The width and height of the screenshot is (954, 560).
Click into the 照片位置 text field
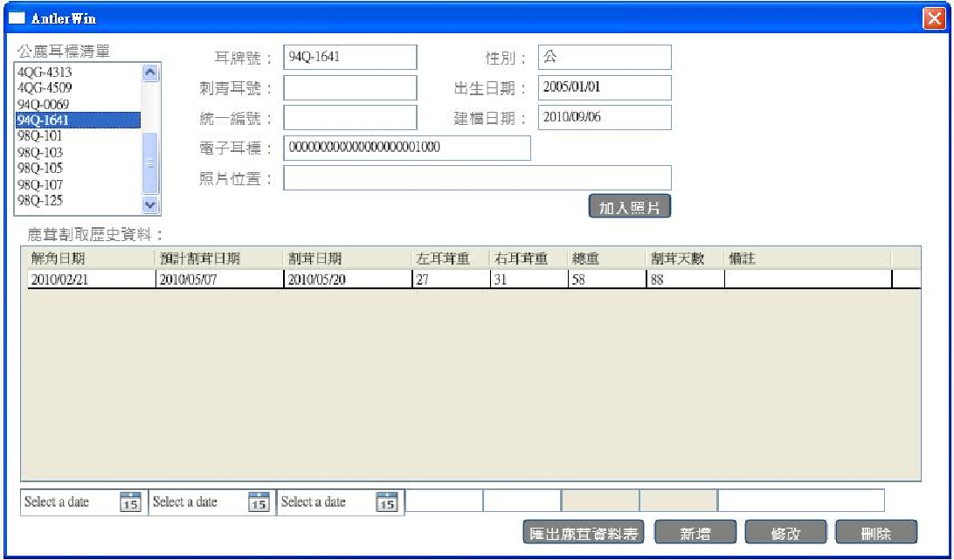pos(477,178)
